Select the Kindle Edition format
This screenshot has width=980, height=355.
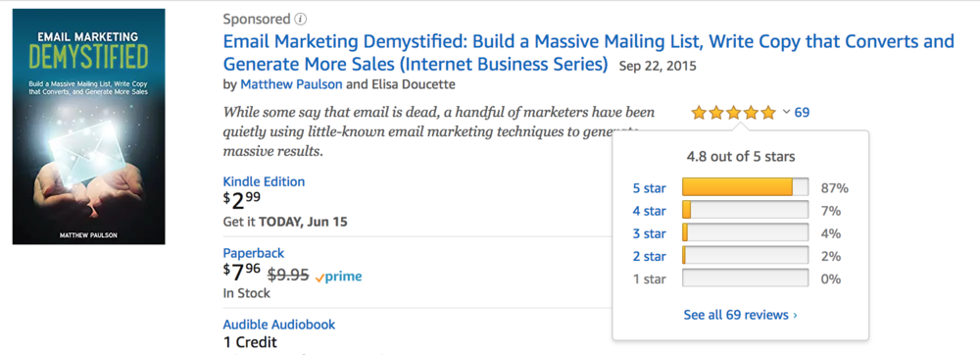tap(264, 181)
